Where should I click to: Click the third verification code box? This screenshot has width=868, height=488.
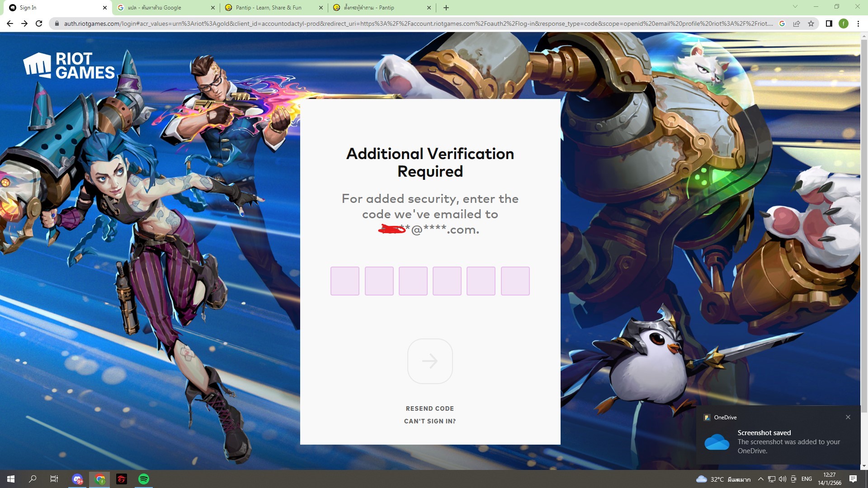(413, 281)
